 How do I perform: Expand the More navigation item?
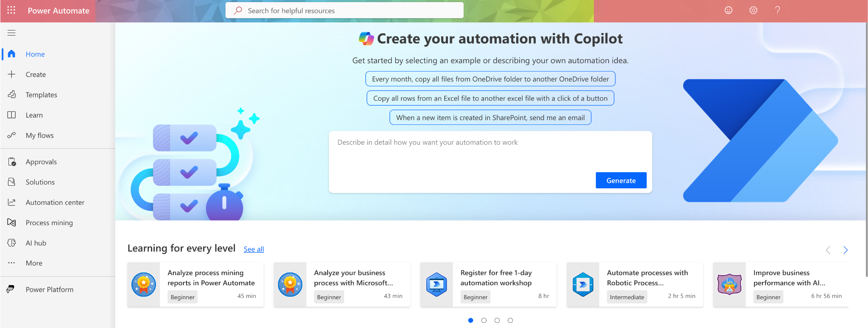[34, 263]
